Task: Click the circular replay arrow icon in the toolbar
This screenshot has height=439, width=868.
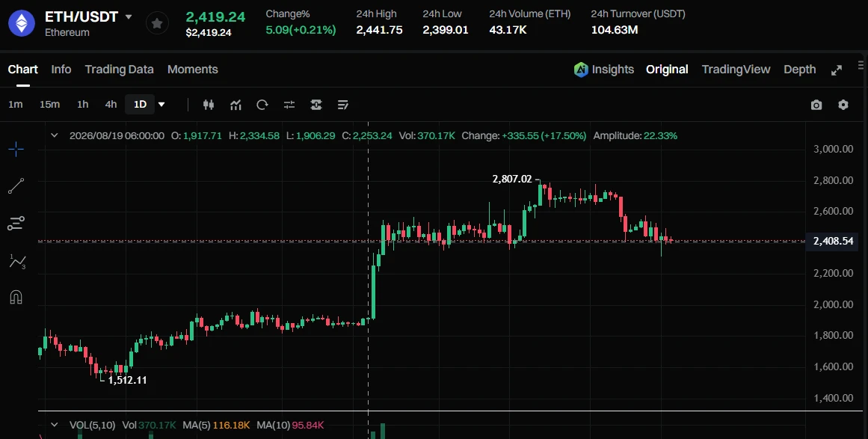Action: (x=262, y=105)
